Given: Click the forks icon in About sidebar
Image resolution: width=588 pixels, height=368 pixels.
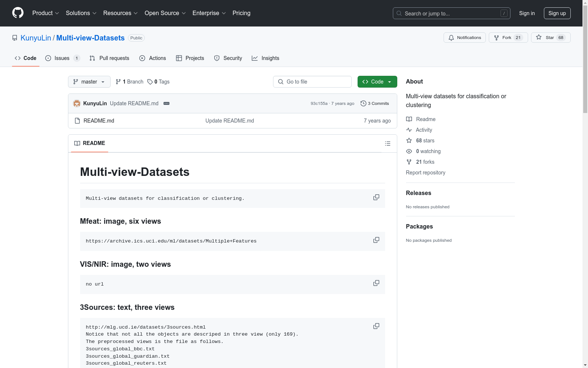Looking at the screenshot, I should [409, 162].
